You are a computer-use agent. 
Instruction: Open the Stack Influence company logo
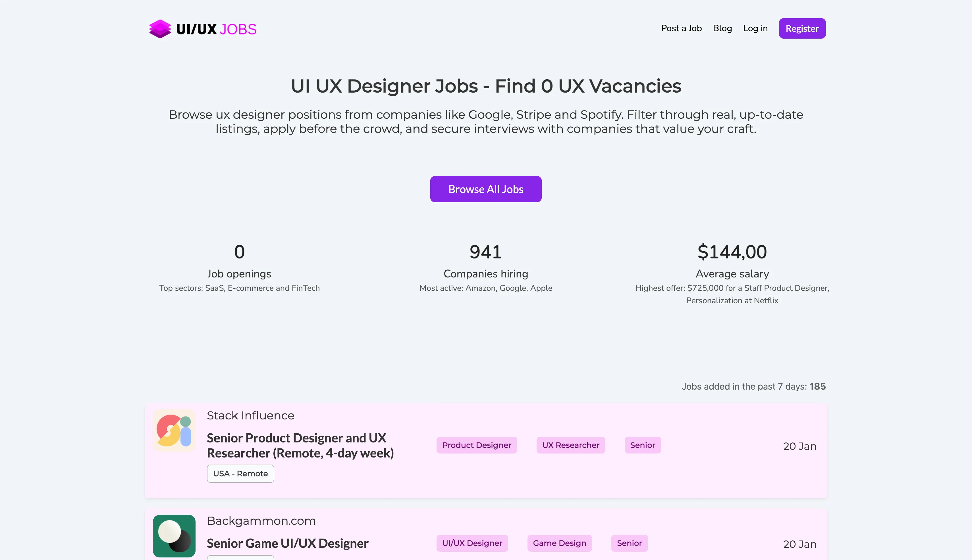pos(174,431)
